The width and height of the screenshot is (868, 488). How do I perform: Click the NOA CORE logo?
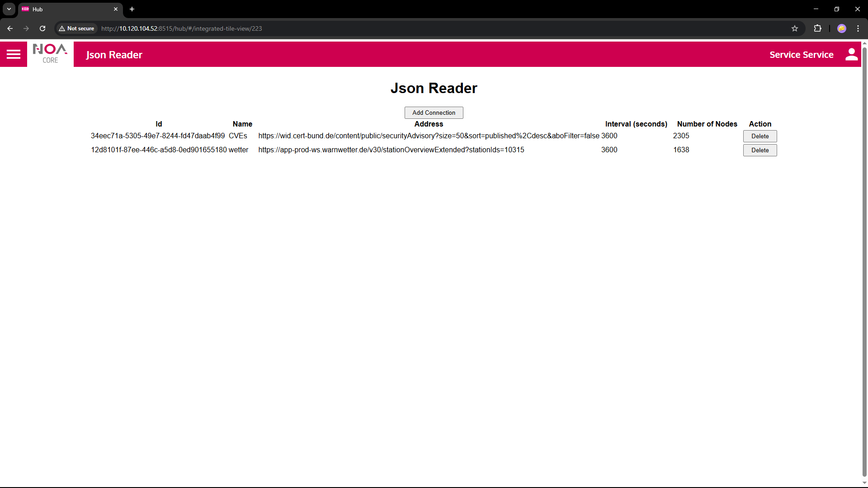pos(50,54)
